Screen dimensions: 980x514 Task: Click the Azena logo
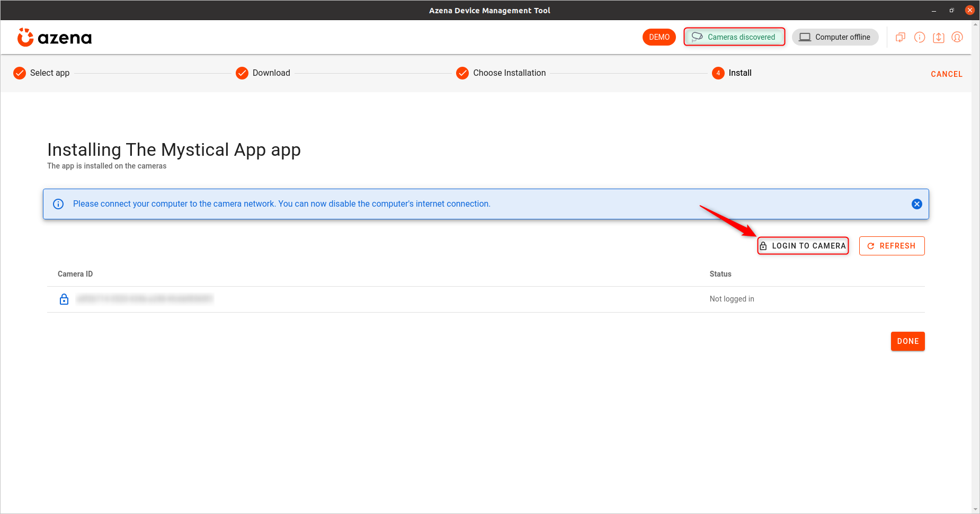pyautogui.click(x=55, y=38)
